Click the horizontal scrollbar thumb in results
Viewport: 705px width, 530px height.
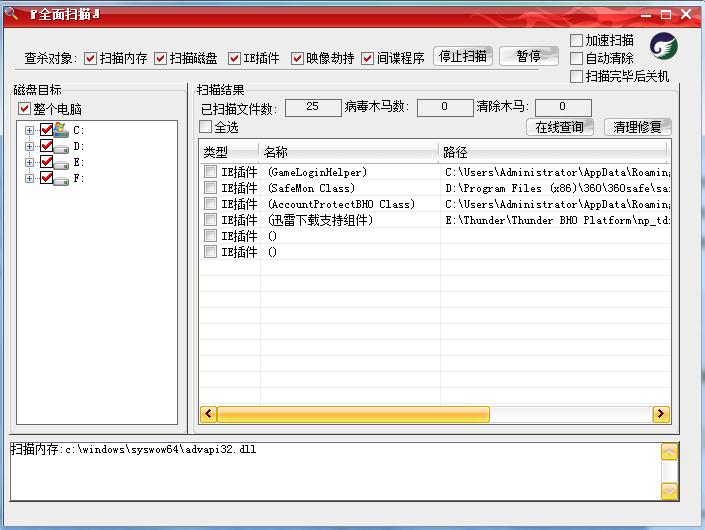353,414
